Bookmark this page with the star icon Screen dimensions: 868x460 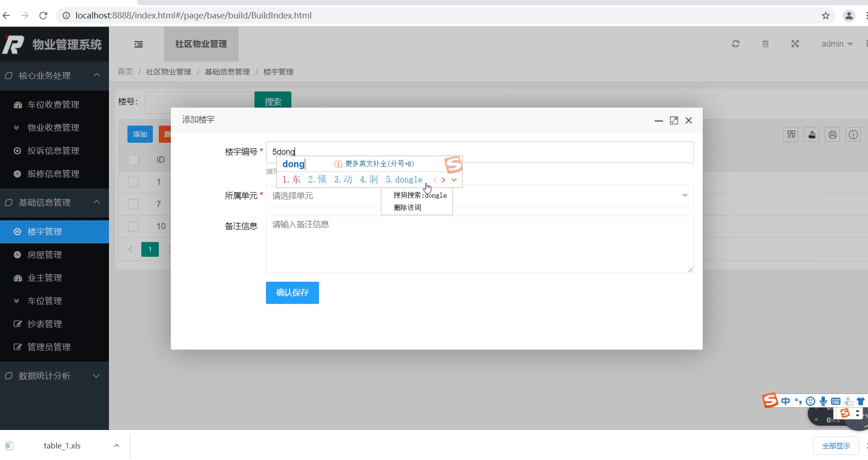pos(826,16)
